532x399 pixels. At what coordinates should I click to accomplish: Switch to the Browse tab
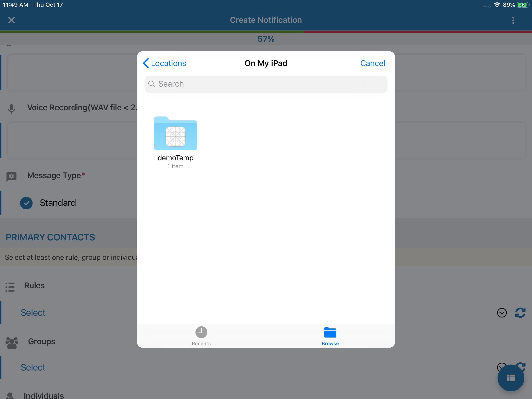330,336
